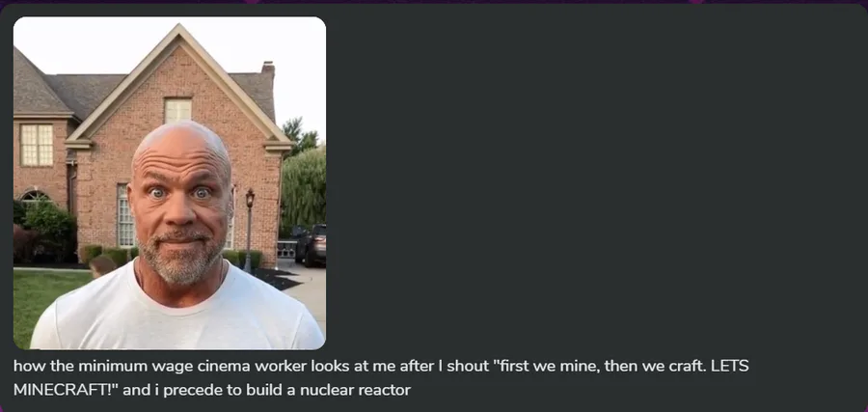The image size is (868, 412).
Task: Click the words "nuclear reactor" in caption
Action: coord(355,390)
